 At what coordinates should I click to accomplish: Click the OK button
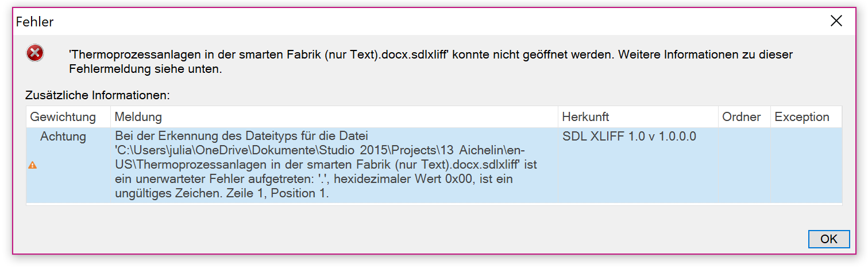coord(828,239)
